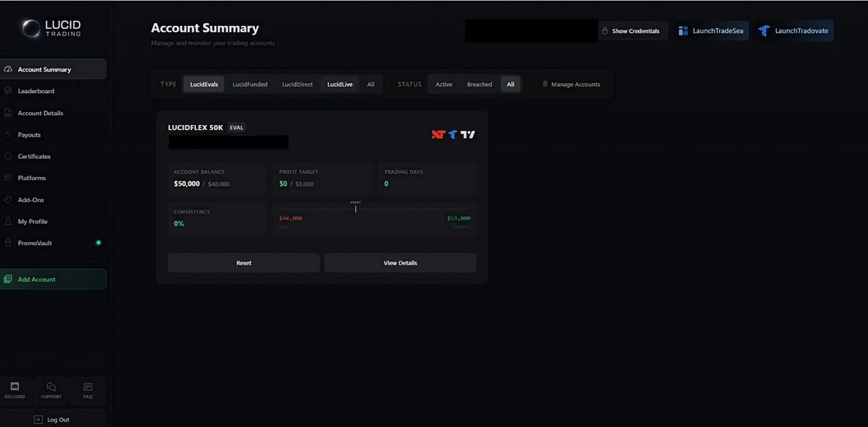Viewport: 868px width, 427px height.
Task: Click the green $53,000 target label
Action: pos(458,217)
